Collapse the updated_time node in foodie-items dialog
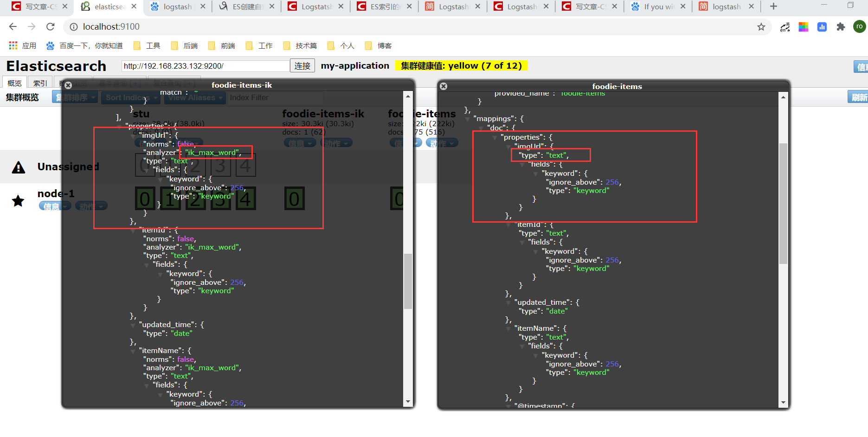 pyautogui.click(x=509, y=303)
